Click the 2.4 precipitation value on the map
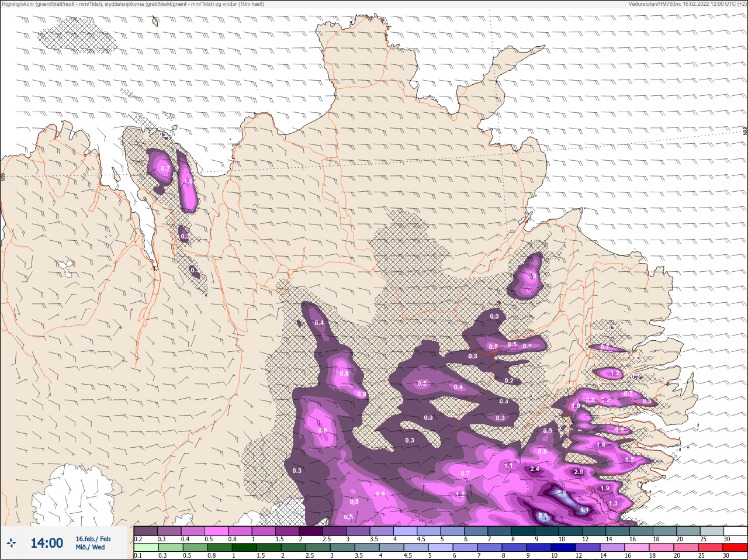The height and width of the screenshot is (560, 748). 535,469
